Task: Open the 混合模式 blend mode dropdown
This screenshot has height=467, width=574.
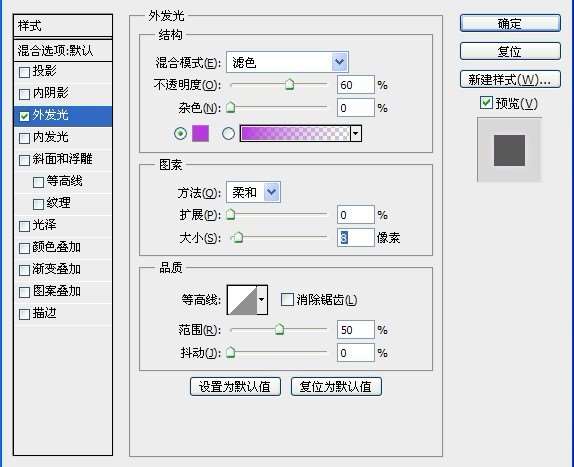Action: pos(287,62)
